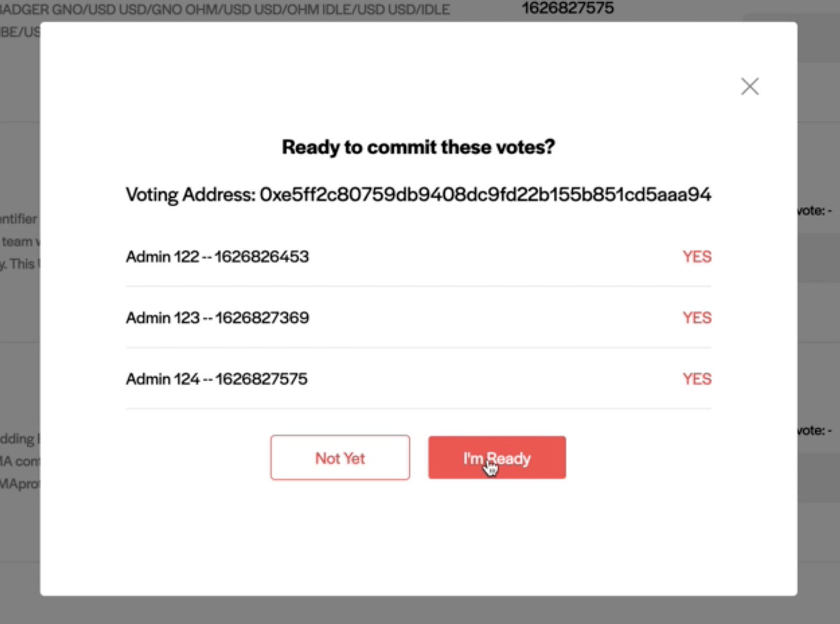Click the Voting Address label
The width and height of the screenshot is (840, 624).
[191, 195]
